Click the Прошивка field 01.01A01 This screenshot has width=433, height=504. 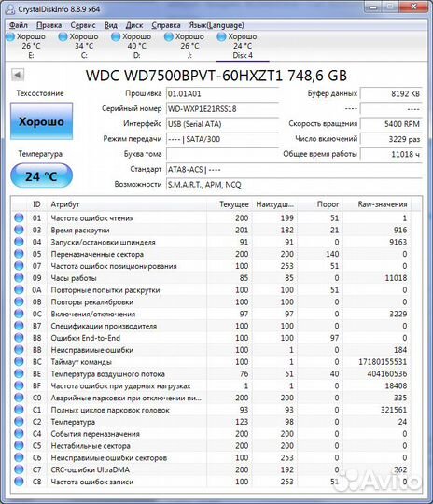pyautogui.click(x=222, y=94)
